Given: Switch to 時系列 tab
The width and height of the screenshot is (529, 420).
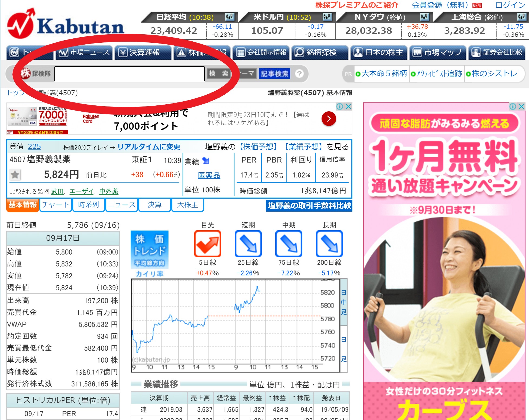Looking at the screenshot, I should tap(89, 205).
